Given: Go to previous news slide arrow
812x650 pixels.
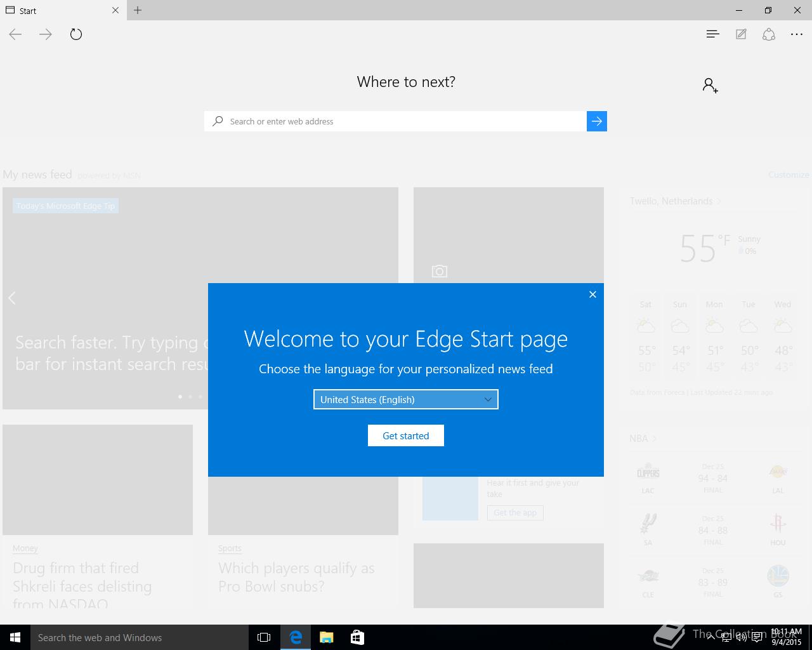Looking at the screenshot, I should [12, 298].
